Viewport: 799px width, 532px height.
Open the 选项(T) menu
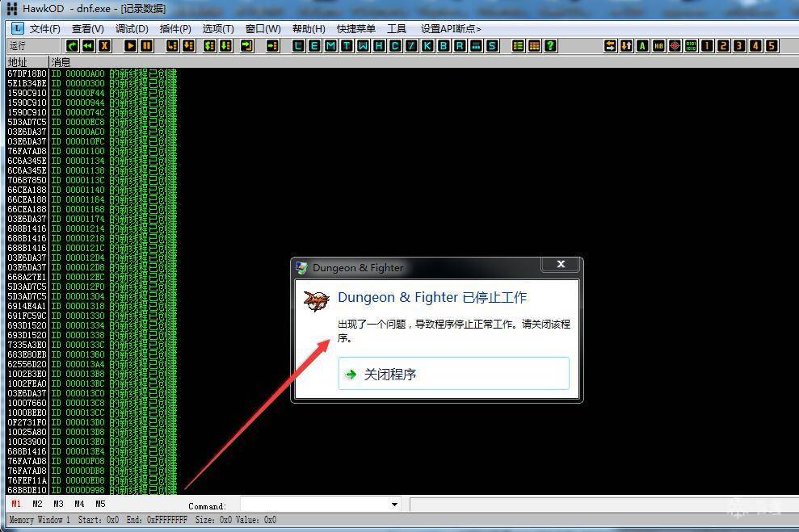pos(218,29)
